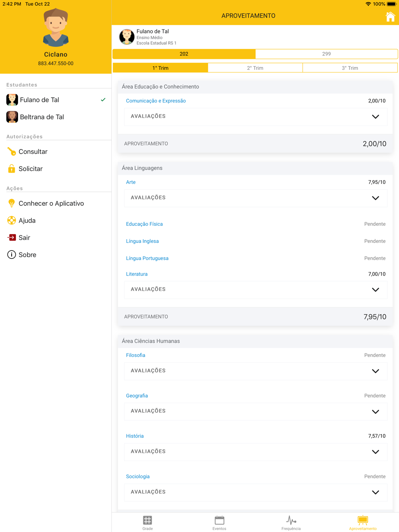Open História subject link
This screenshot has width=399, height=532.
135,436
